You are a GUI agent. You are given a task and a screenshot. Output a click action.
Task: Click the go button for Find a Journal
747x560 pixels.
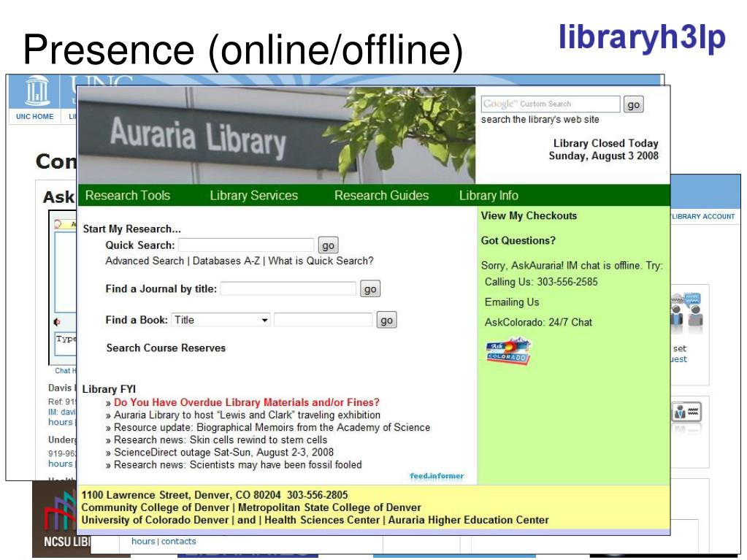[x=370, y=288]
